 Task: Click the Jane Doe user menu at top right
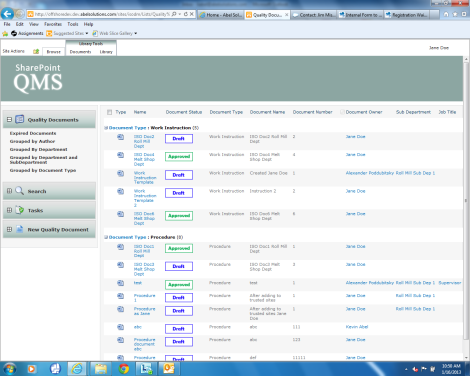coord(439,48)
